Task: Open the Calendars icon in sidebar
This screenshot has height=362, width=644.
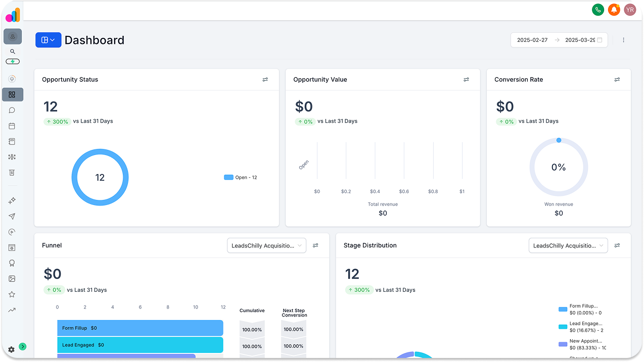Action: click(12, 126)
